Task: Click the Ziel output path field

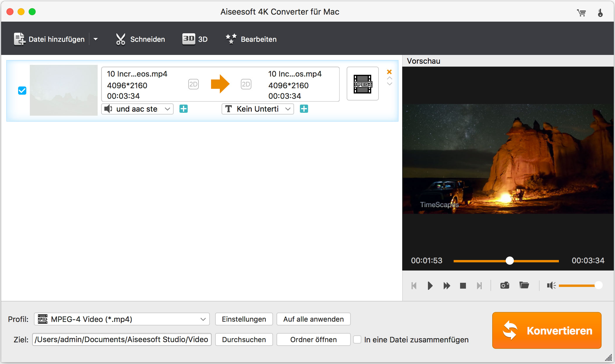Action: 122,339
